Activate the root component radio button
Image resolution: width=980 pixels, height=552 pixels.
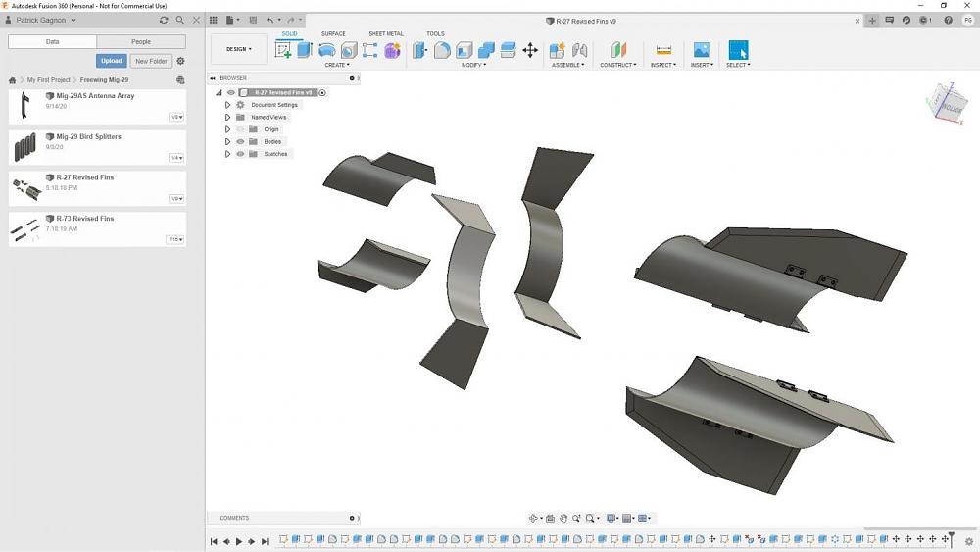322,92
